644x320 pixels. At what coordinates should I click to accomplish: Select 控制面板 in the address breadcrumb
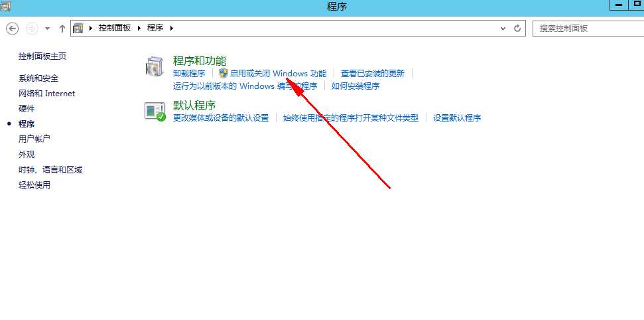coord(115,28)
